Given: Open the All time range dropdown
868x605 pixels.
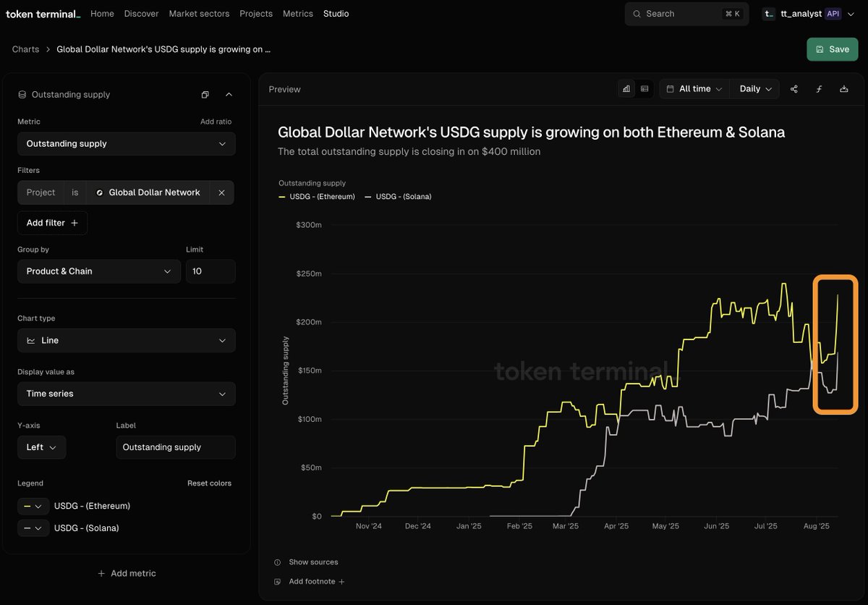Looking at the screenshot, I should click(694, 89).
